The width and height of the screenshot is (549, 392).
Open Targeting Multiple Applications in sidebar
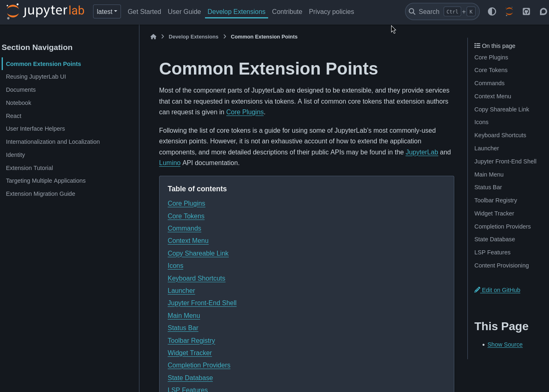[46, 181]
